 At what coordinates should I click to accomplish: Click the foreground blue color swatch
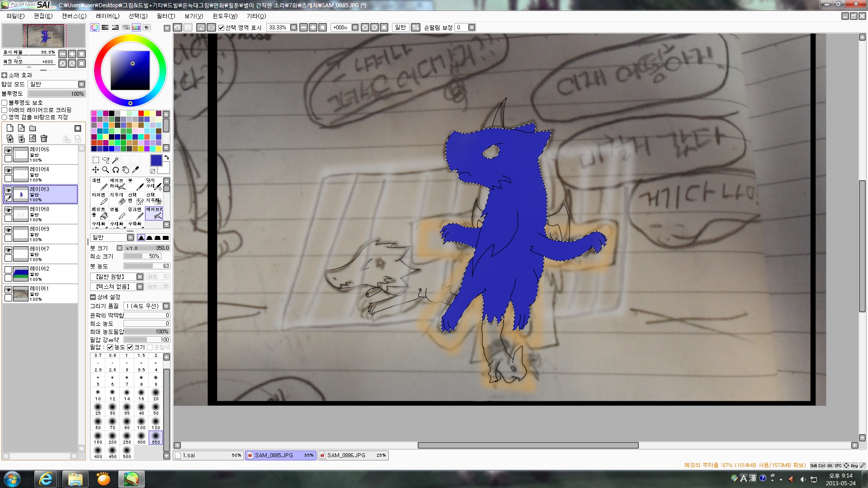[x=156, y=160]
